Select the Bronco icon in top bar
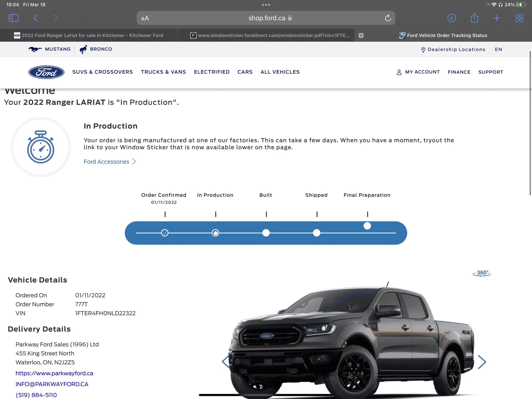Screen dimensions: 532x399 (x=83, y=49)
